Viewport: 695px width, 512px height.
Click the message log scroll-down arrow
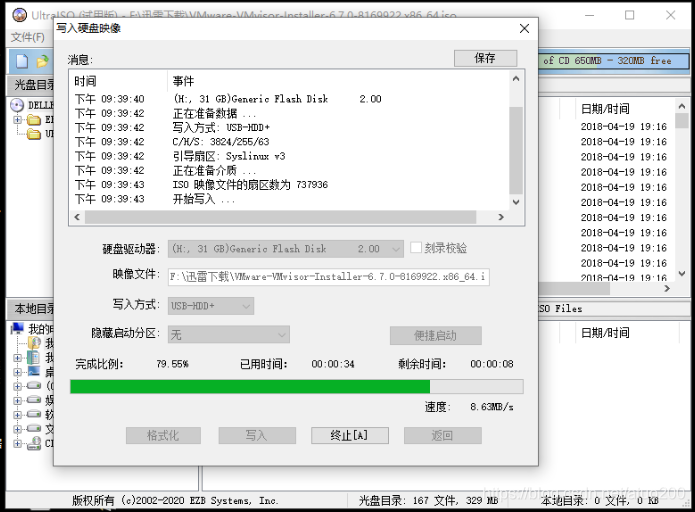[516, 202]
